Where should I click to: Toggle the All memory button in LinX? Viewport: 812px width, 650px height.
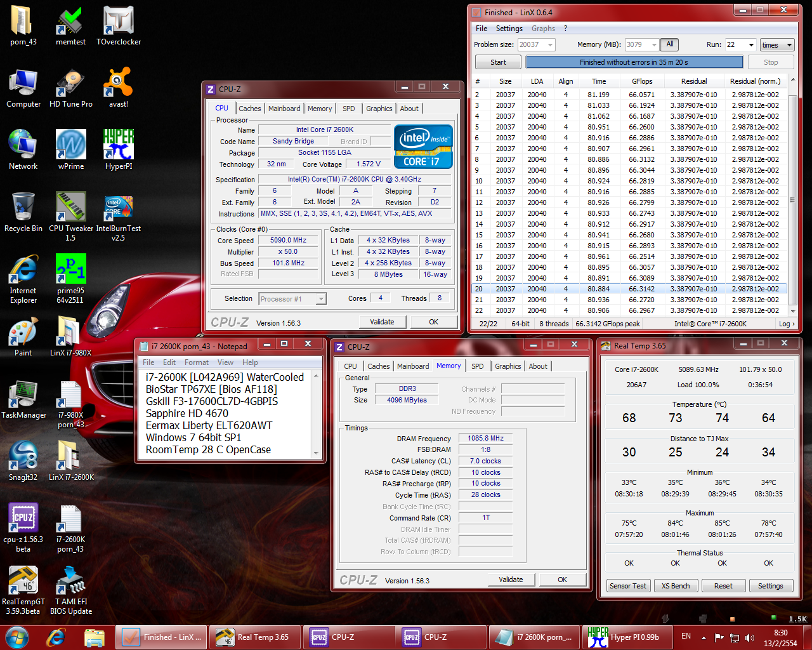click(x=669, y=44)
